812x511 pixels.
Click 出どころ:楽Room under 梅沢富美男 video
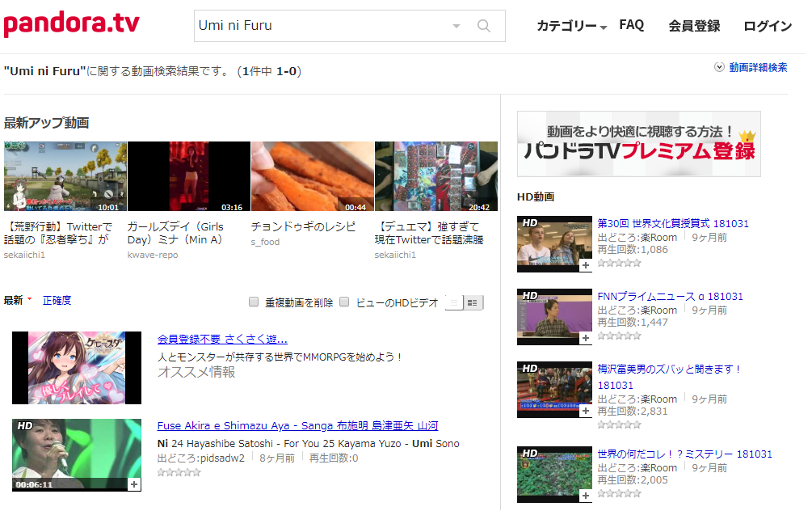tap(637, 399)
